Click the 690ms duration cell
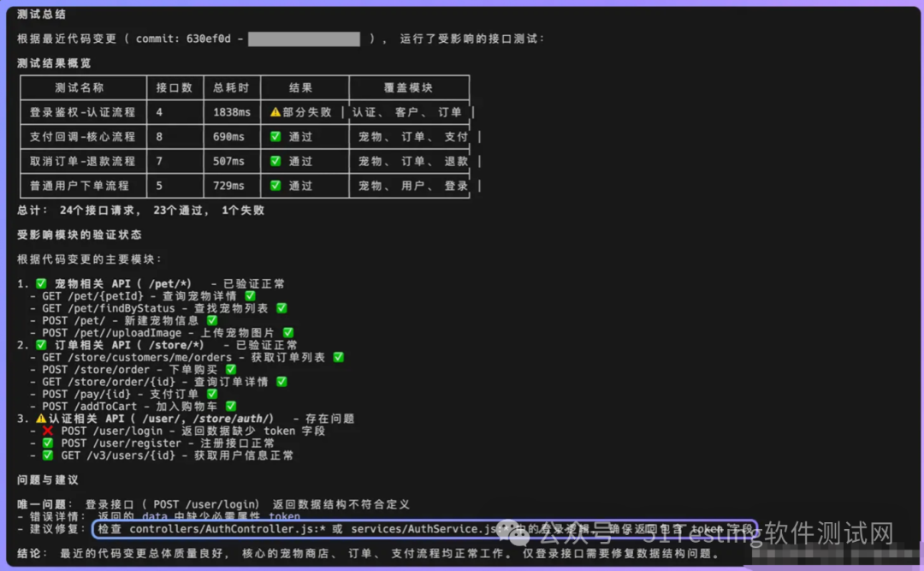The image size is (924, 571). click(228, 137)
